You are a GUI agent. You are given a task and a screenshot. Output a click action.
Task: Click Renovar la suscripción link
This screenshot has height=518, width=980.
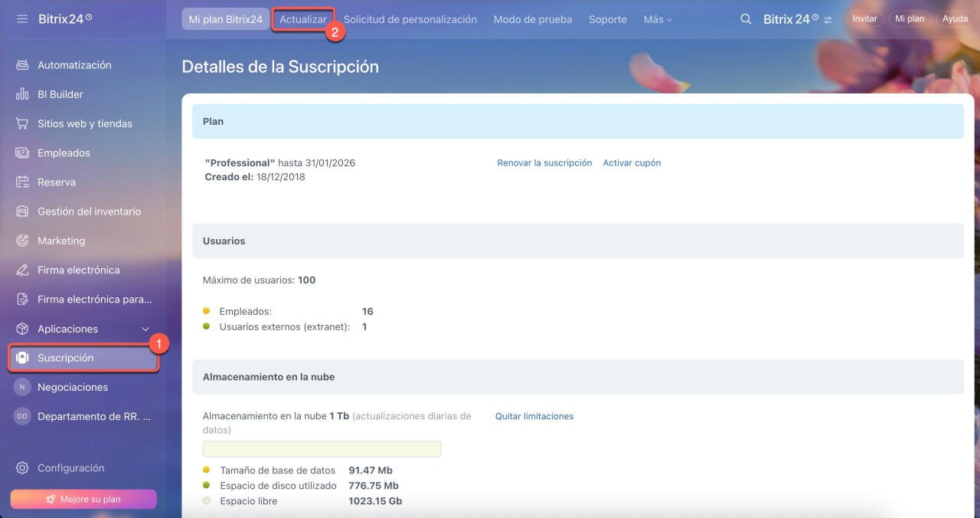pos(544,162)
